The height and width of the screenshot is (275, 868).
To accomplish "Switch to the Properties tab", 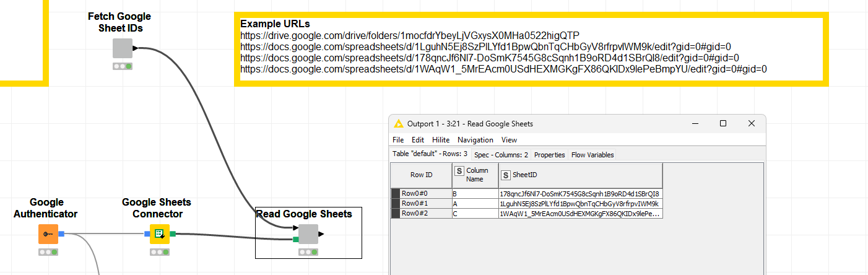I will pyautogui.click(x=550, y=155).
